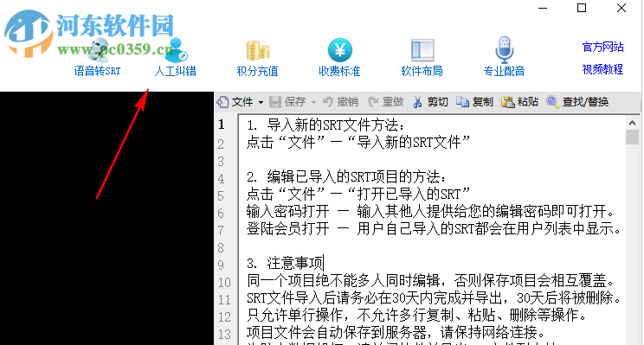The height and width of the screenshot is (345, 644).
Task: Open the 人工纠错 manual correction tool
Action: pos(176,57)
